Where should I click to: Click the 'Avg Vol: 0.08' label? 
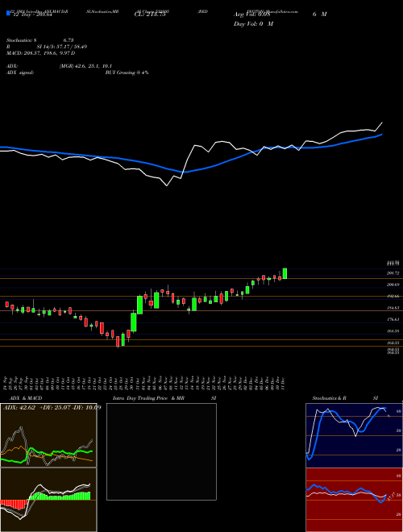[251, 15]
